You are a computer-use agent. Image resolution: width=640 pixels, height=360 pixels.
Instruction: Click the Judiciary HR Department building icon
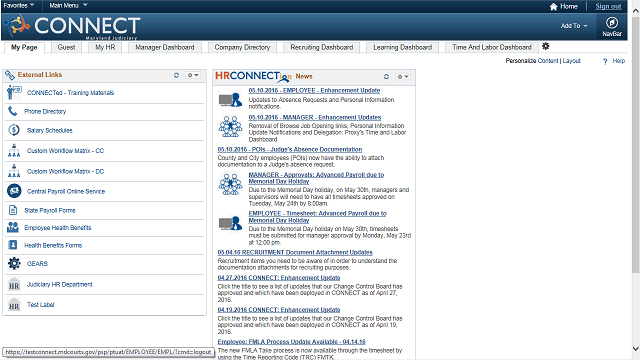pyautogui.click(x=14, y=284)
